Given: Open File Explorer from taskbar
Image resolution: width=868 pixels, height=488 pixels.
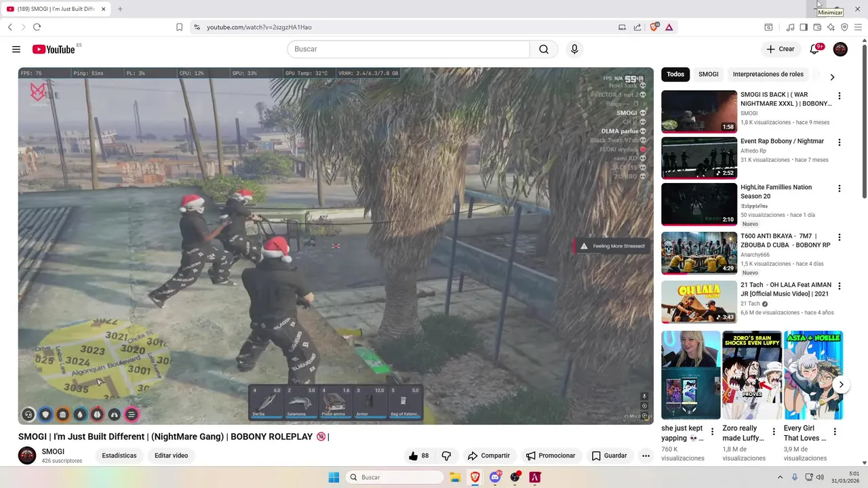Looking at the screenshot, I should tap(454, 477).
